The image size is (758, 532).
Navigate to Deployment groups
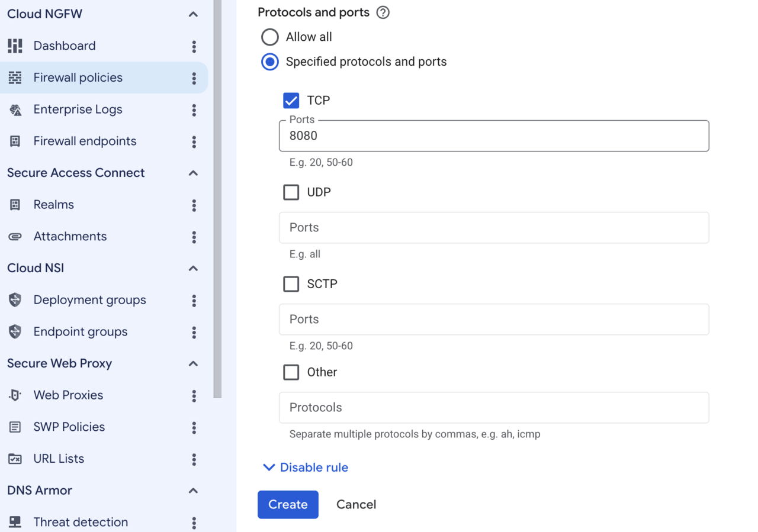[x=90, y=300]
